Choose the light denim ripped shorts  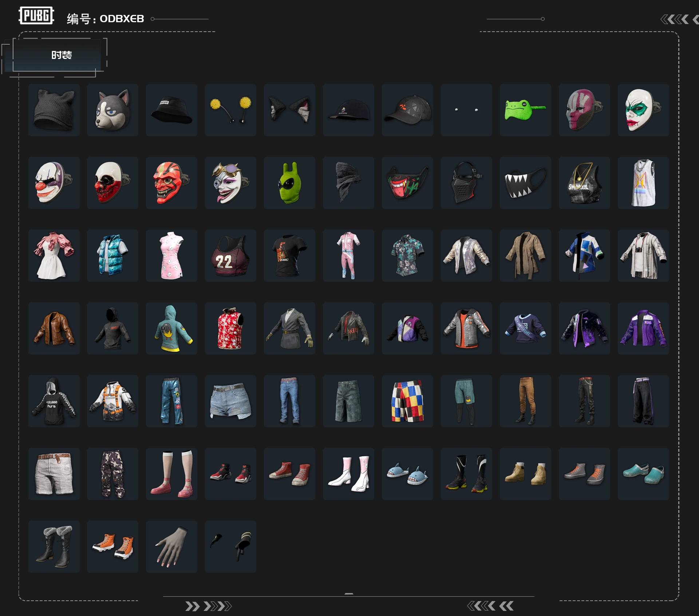[230, 401]
